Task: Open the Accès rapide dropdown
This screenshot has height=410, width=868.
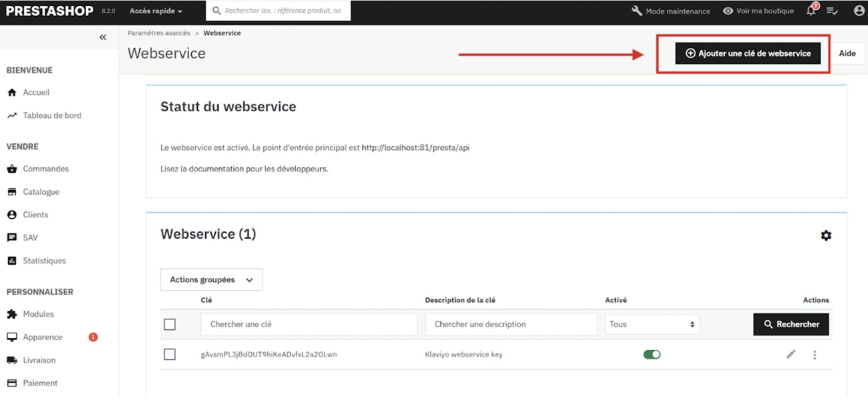Action: [x=156, y=11]
